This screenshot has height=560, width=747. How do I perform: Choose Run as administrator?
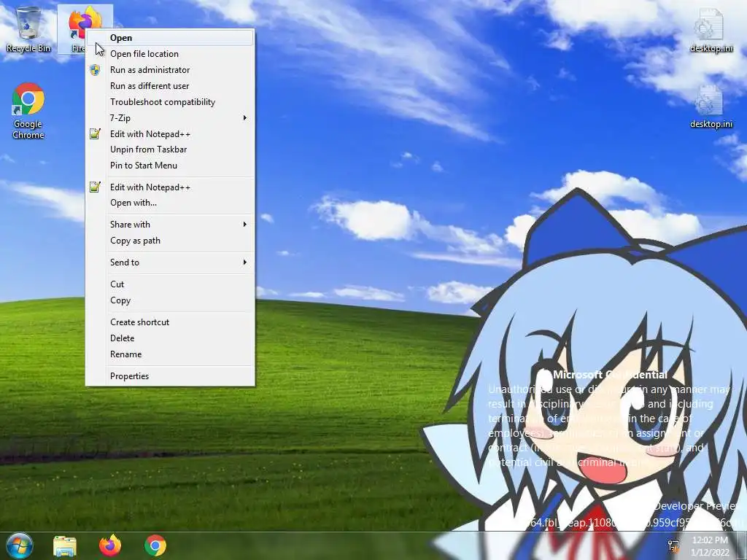(170, 70)
